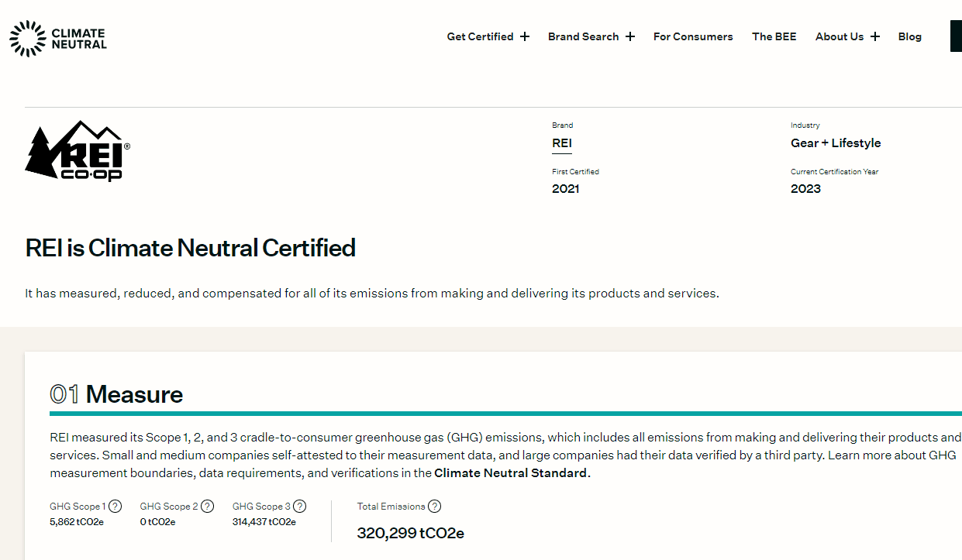Open The BEE page
962x560 pixels.
click(x=774, y=36)
